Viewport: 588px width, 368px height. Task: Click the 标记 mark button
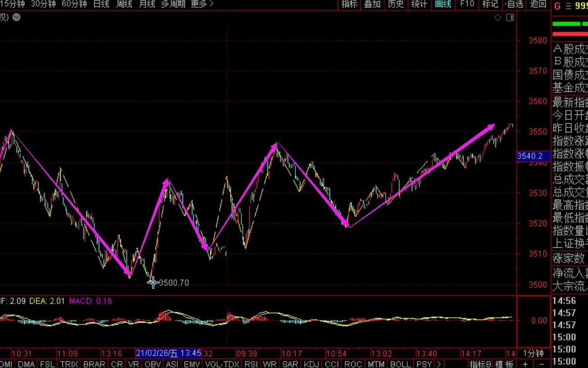tap(490, 4)
